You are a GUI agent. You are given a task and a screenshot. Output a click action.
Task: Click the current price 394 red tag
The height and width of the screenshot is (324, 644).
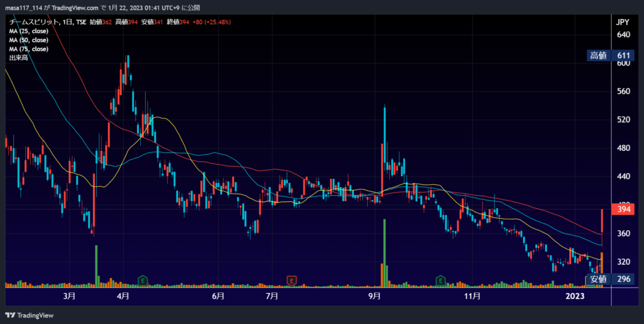623,209
